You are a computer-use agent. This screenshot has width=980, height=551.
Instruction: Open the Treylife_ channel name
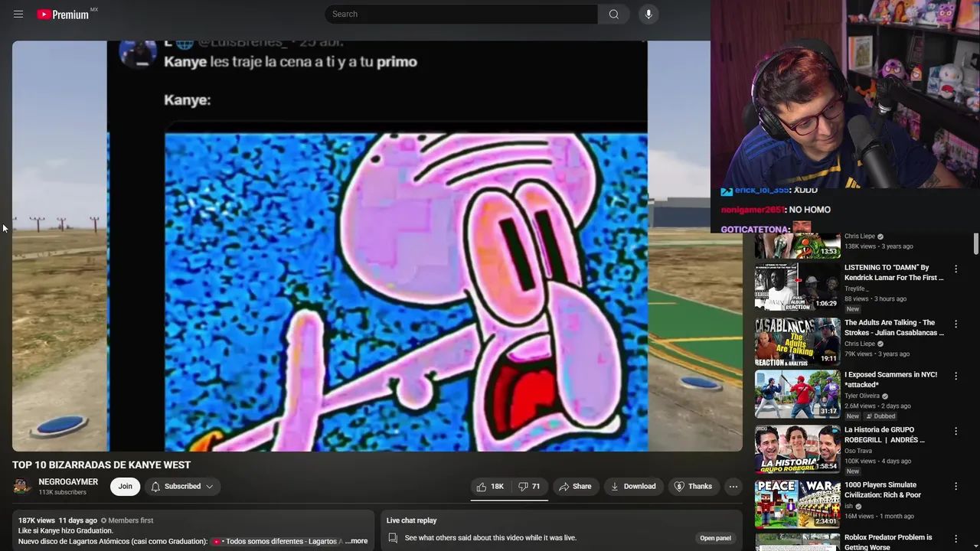(856, 289)
